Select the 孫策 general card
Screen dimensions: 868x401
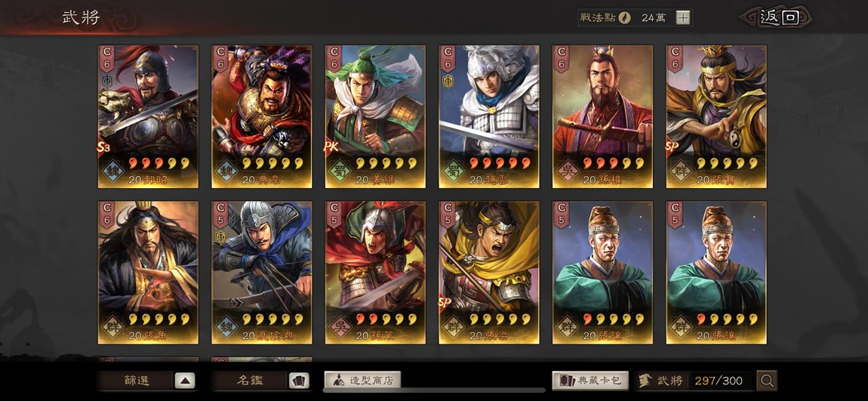(x=375, y=272)
